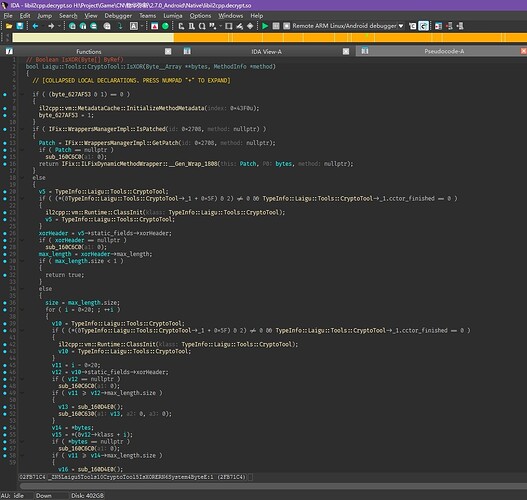Toggle breakpoint dot on line 20
The image size is (527, 500).
click(x=5, y=192)
